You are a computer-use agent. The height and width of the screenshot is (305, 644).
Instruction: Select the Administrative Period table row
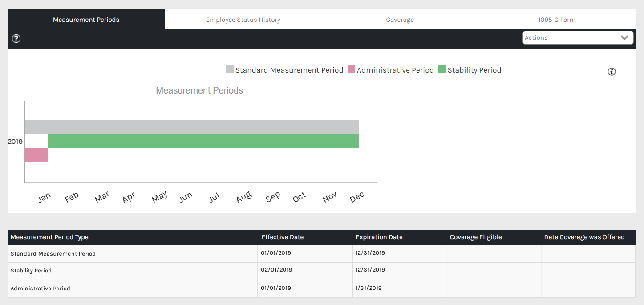(x=40, y=289)
